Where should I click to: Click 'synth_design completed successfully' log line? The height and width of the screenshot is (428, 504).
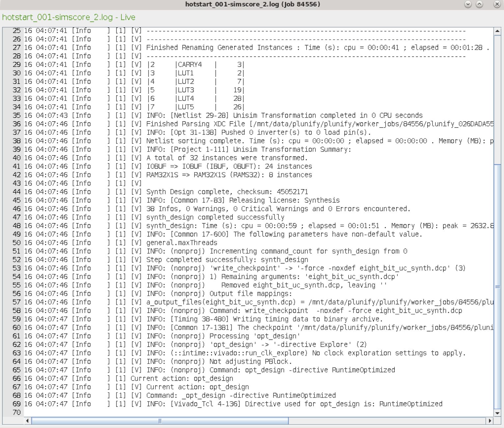click(x=215, y=217)
